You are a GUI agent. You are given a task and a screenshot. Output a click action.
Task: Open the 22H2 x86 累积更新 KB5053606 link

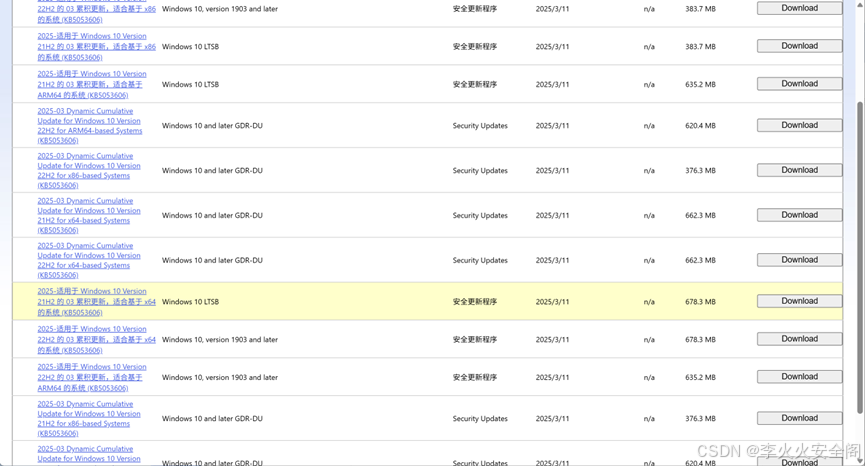97,12
